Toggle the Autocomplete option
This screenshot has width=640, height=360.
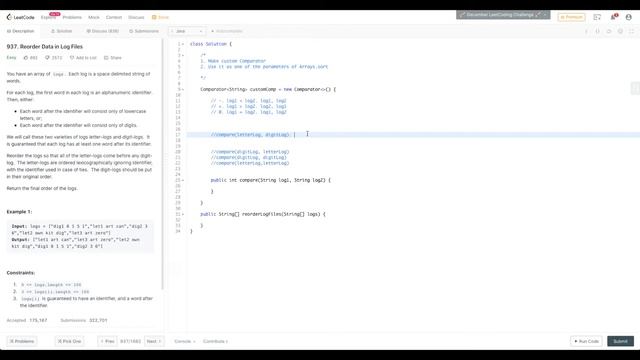227,31
